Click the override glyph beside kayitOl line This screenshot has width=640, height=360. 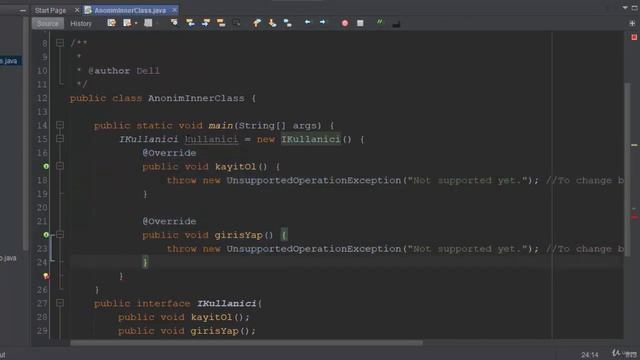pos(46,166)
